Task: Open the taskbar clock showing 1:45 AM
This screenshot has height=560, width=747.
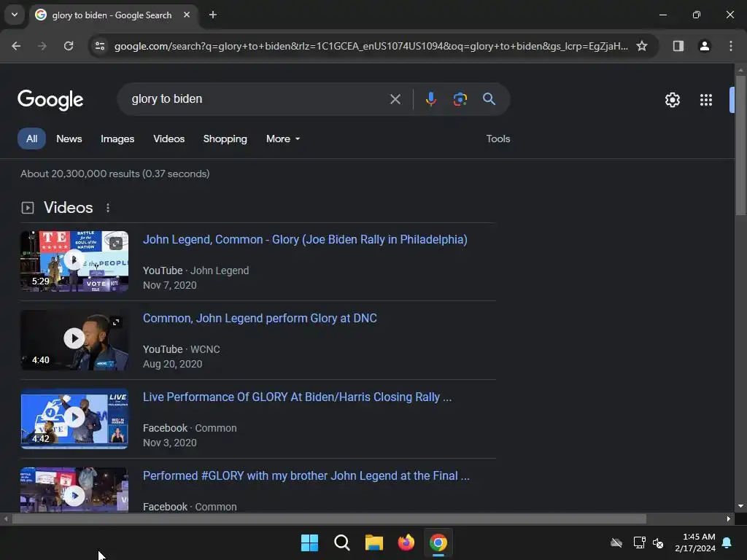Action: click(695, 542)
